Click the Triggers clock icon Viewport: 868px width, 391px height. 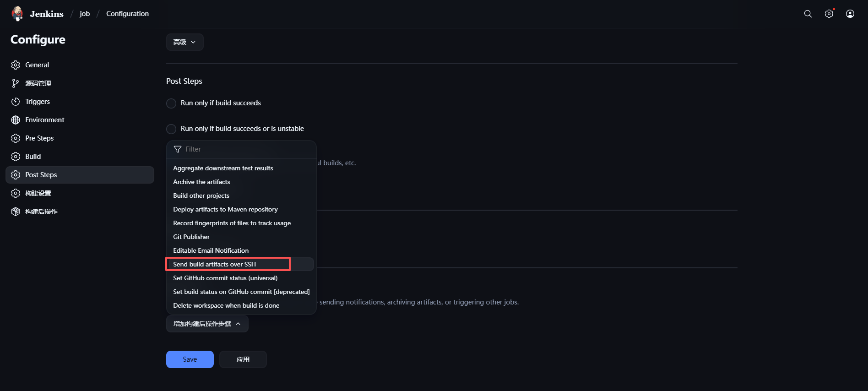coord(16,102)
